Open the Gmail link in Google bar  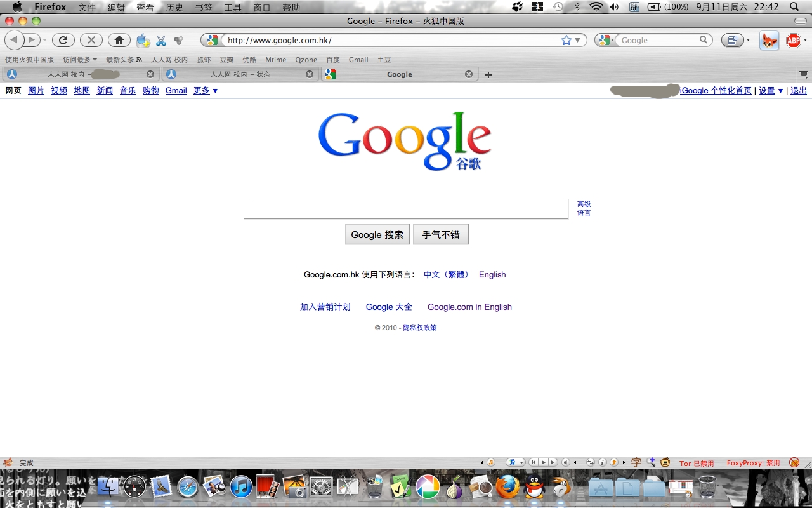click(x=176, y=91)
